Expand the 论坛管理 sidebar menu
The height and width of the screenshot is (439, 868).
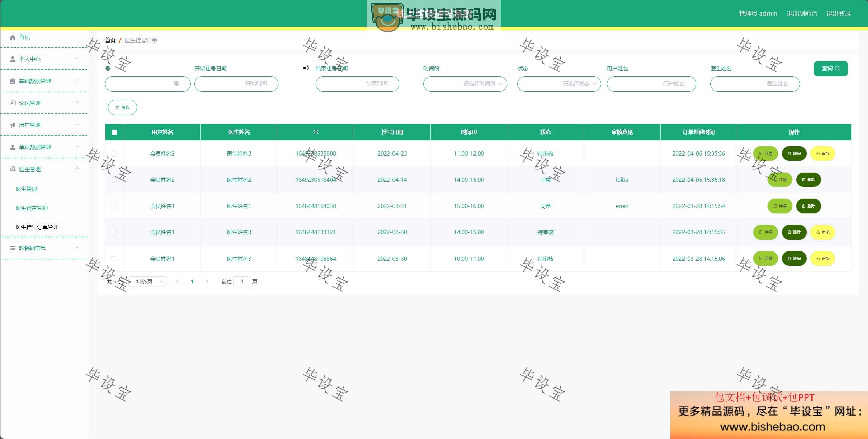(x=44, y=103)
